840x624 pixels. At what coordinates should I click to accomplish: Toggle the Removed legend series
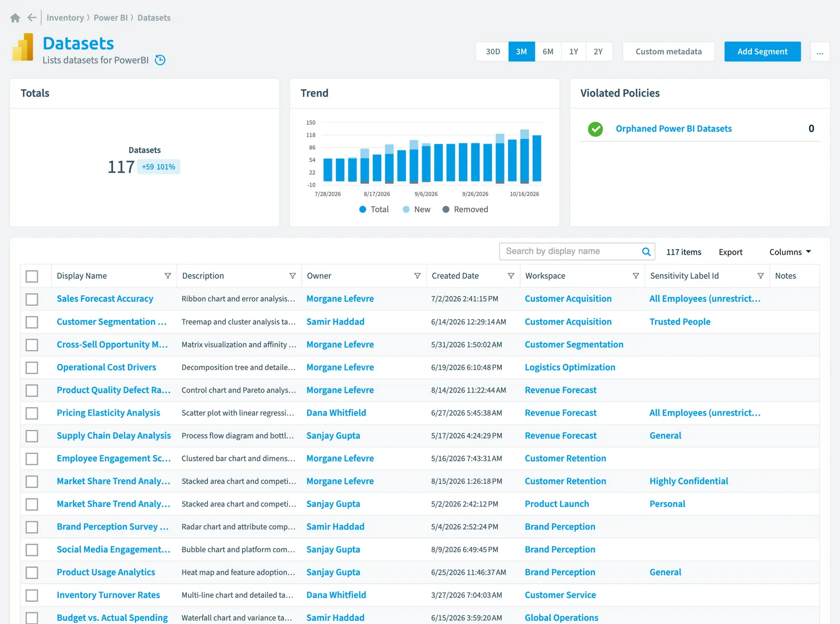(465, 209)
